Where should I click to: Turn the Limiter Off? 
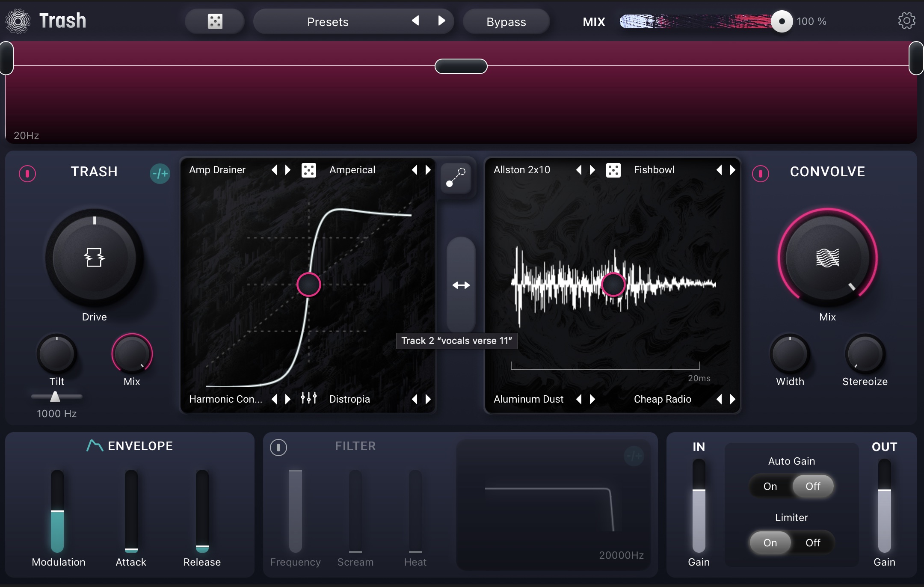pos(813,543)
